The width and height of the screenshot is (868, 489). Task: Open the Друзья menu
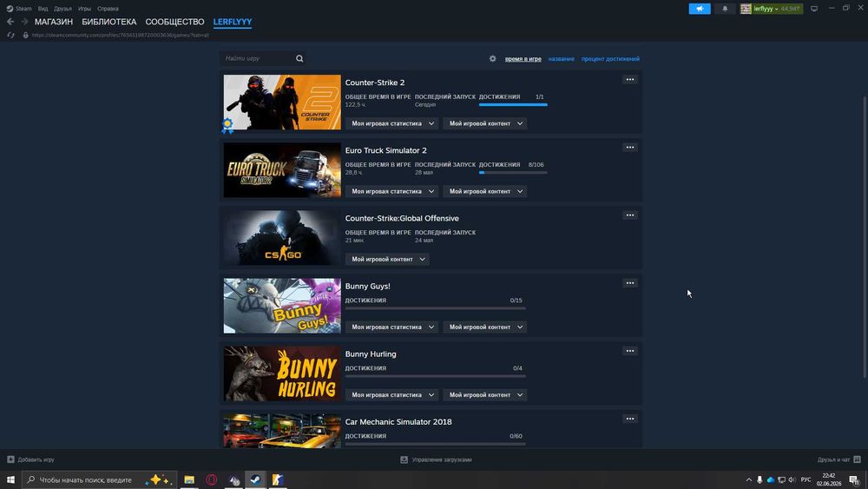pos(62,9)
